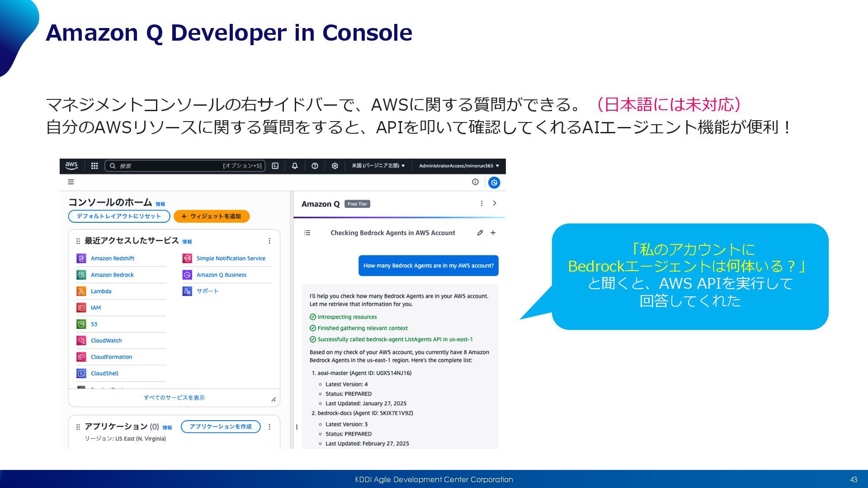Image resolution: width=868 pixels, height=488 pixels.
Task: Open the IAM service link
Action: 96,308
